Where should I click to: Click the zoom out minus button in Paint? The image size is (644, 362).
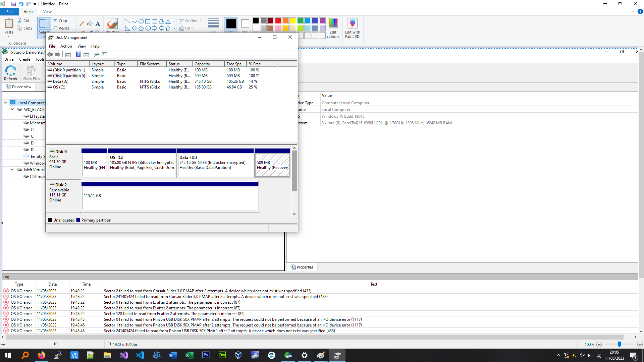click(599, 345)
